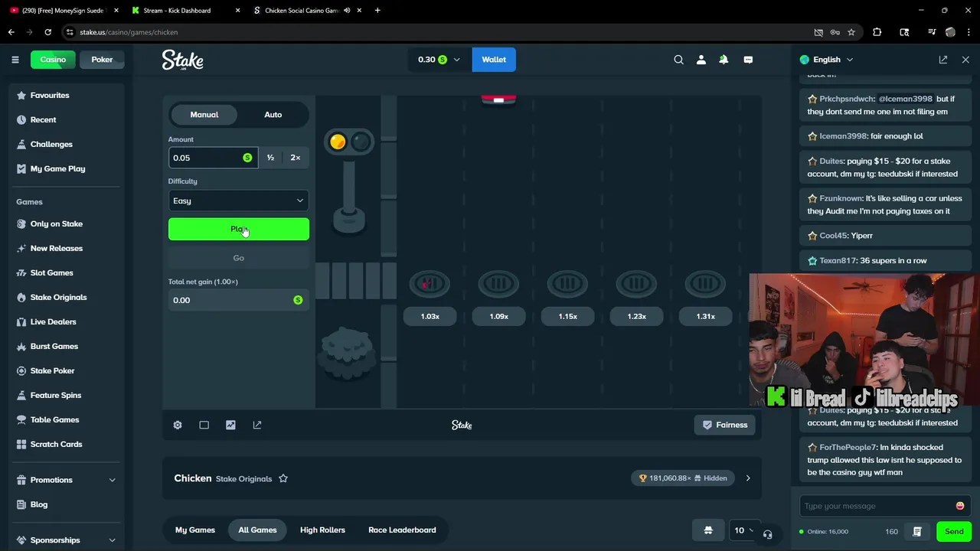Select the 1.31x lane tile
Image resolution: width=980 pixels, height=551 pixels.
705,316
